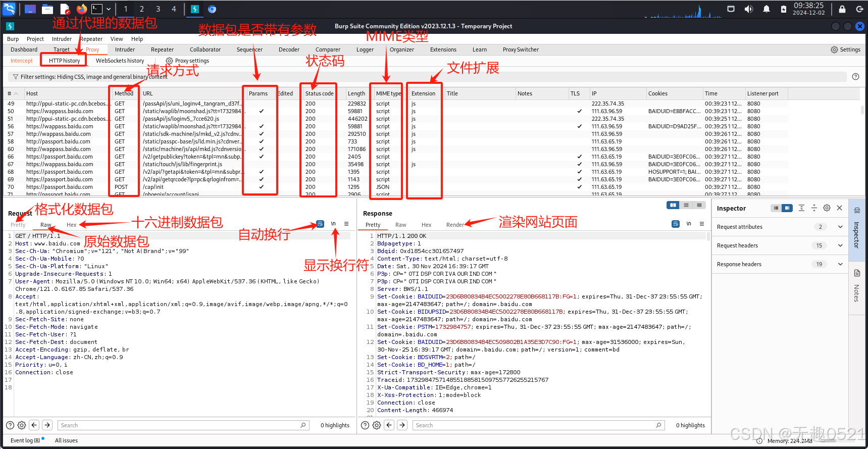This screenshot has width=868, height=449.
Task: Dock Inspector panel to the right
Action: click(x=787, y=208)
